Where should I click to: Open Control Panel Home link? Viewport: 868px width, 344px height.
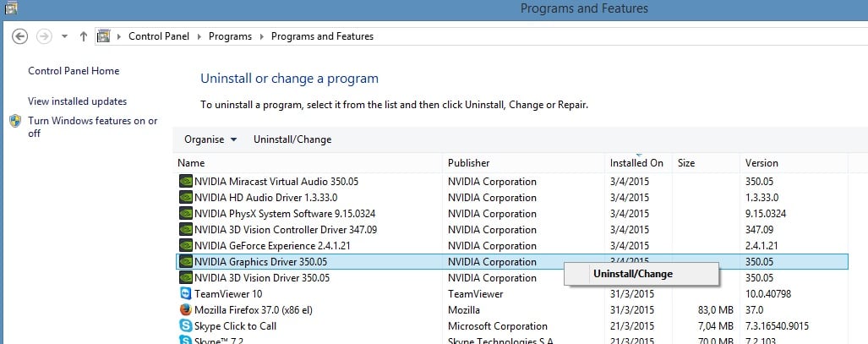[x=74, y=71]
